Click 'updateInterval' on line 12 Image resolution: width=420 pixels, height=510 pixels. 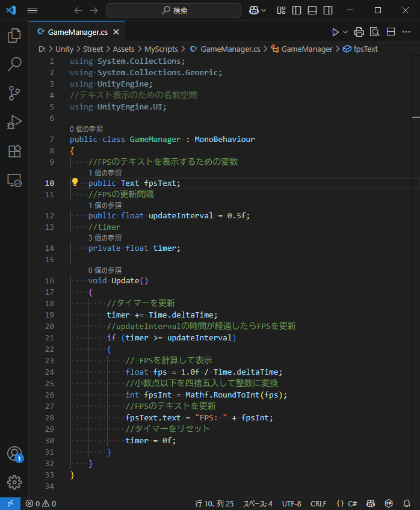(181, 216)
